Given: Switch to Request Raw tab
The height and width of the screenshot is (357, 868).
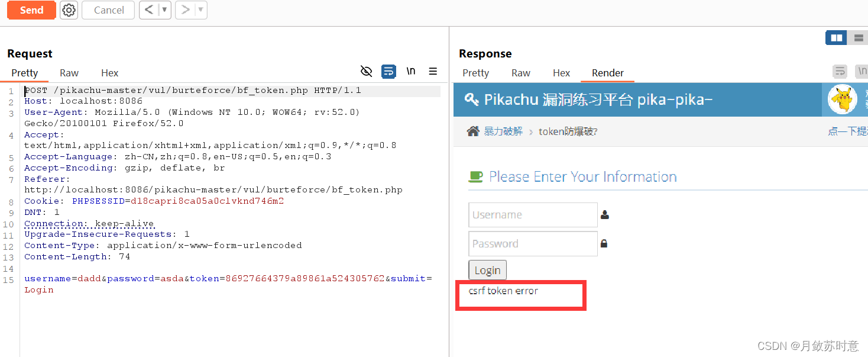Looking at the screenshot, I should [69, 73].
